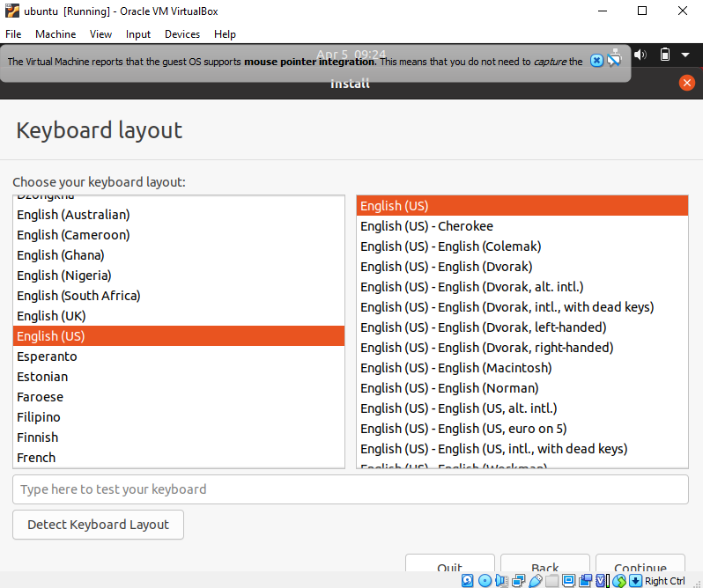Click the don't-show-again notification icon

pyautogui.click(x=614, y=61)
